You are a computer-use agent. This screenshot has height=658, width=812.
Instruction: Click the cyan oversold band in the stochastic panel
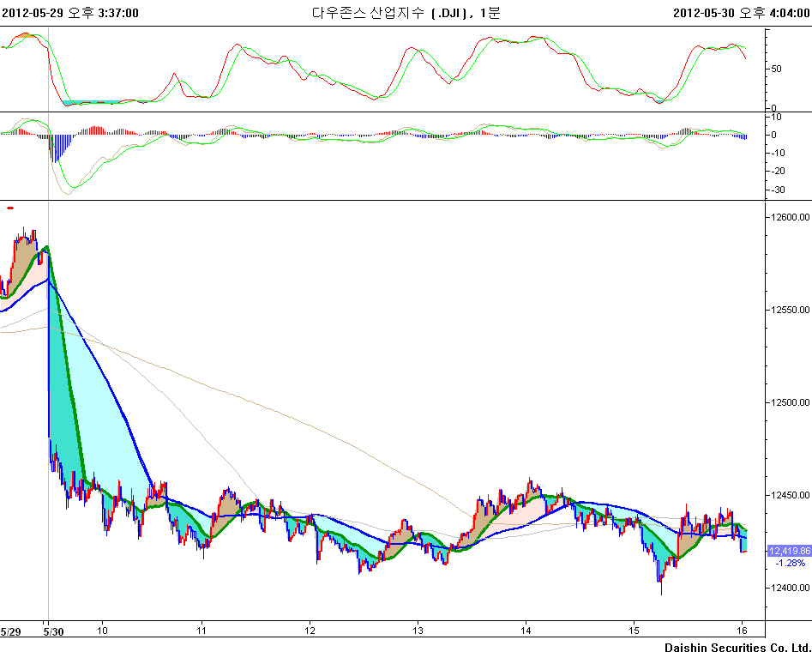(x=94, y=103)
